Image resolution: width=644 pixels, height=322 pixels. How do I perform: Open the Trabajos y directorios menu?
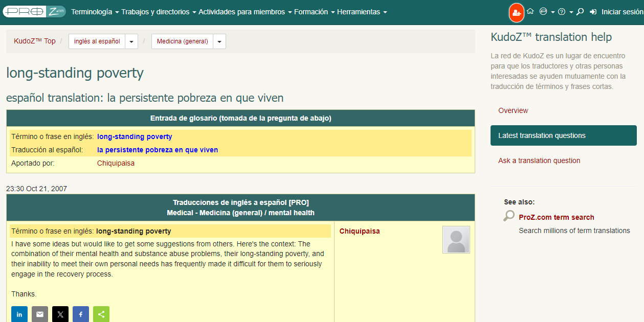tap(159, 12)
